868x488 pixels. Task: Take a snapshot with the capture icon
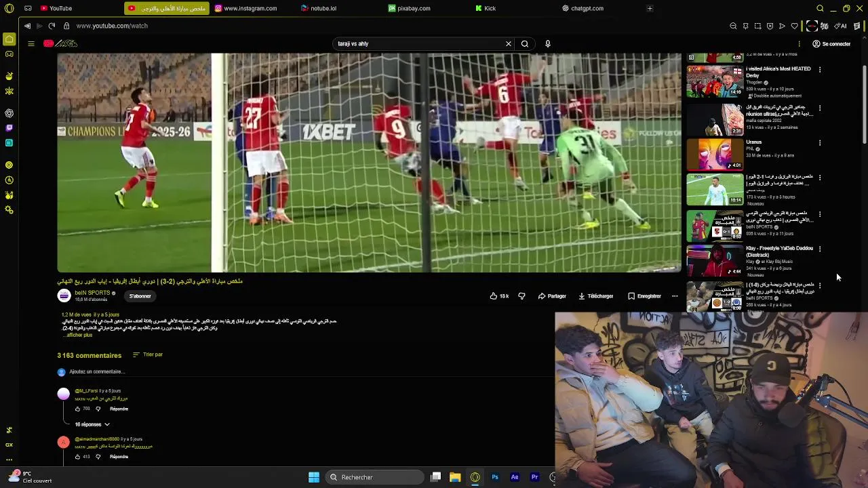(757, 26)
